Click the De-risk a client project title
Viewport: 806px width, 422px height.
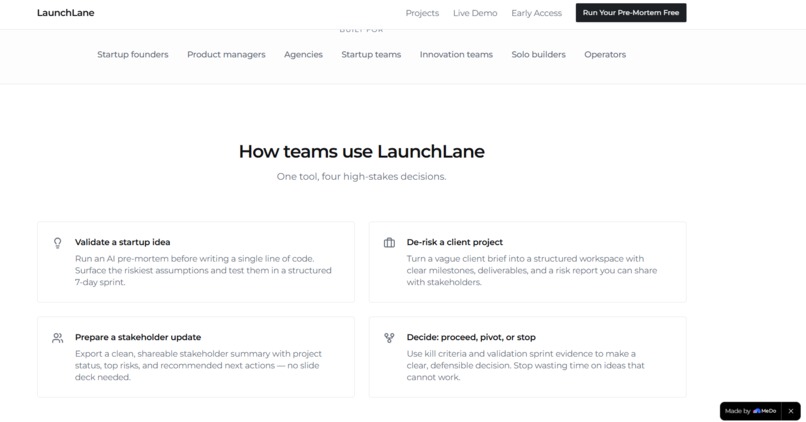[x=454, y=242]
